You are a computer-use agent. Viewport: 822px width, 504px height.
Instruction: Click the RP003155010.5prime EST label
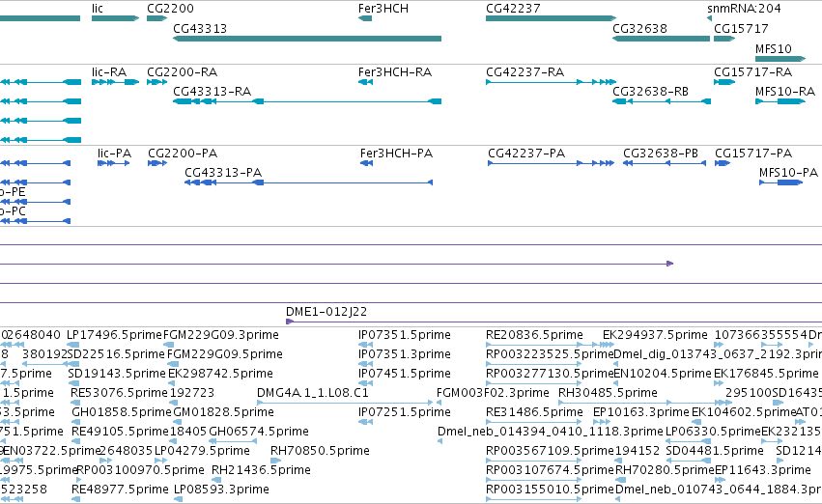550,490
